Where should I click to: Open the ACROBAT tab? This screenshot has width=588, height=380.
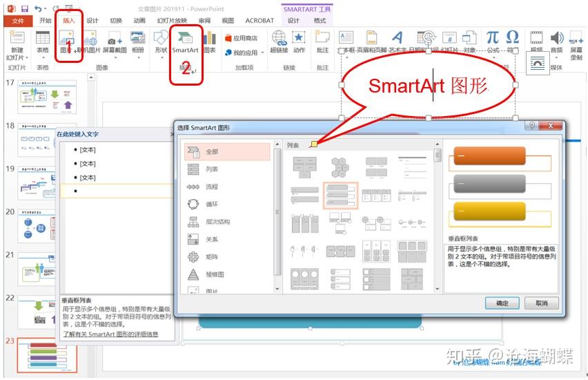coord(259,20)
